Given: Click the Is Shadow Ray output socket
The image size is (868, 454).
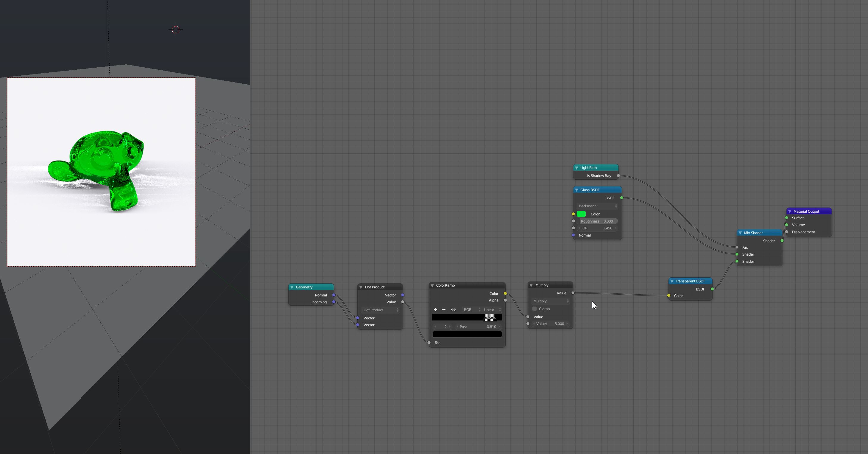Looking at the screenshot, I should pos(618,175).
